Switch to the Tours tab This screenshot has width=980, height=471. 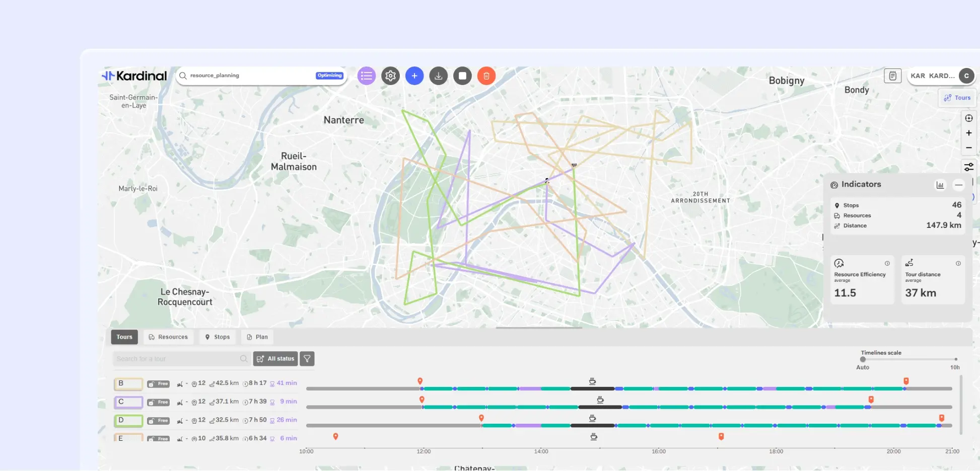124,337
